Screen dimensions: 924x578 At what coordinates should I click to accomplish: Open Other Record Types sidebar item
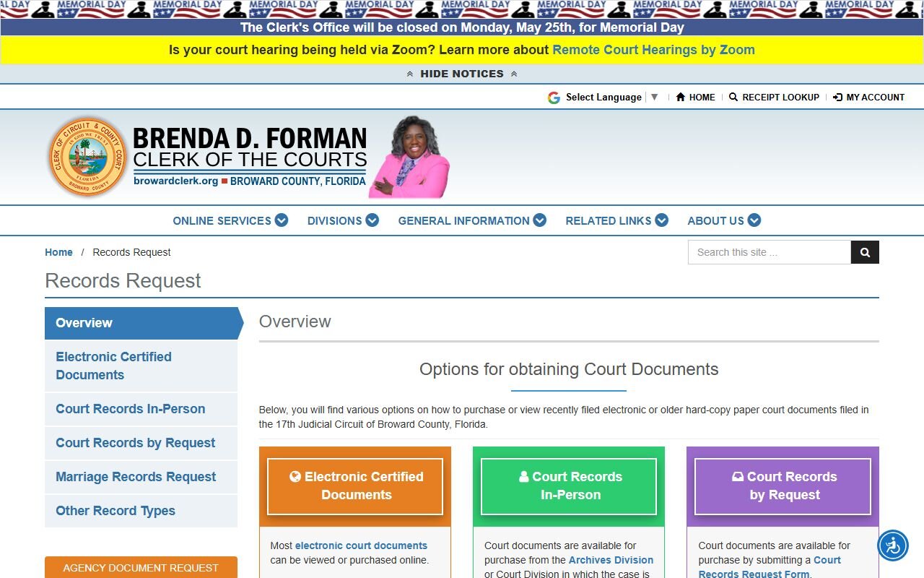(x=141, y=511)
